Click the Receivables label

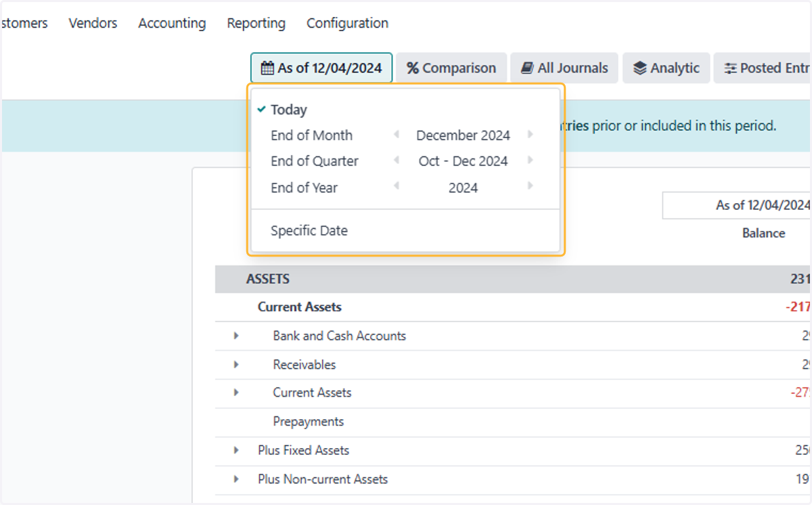click(x=304, y=364)
